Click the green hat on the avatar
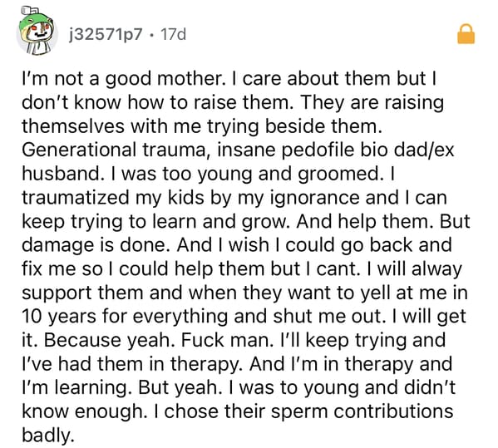The image size is (498, 448). click(x=35, y=22)
